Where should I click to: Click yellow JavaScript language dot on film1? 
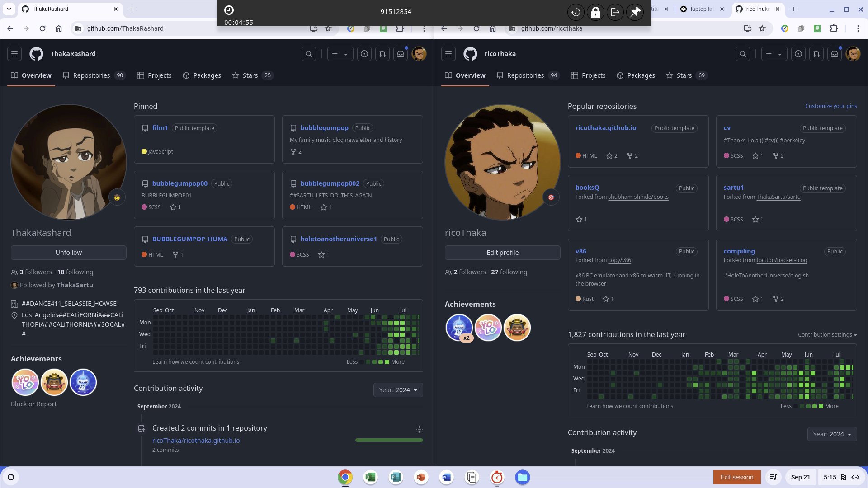144,152
